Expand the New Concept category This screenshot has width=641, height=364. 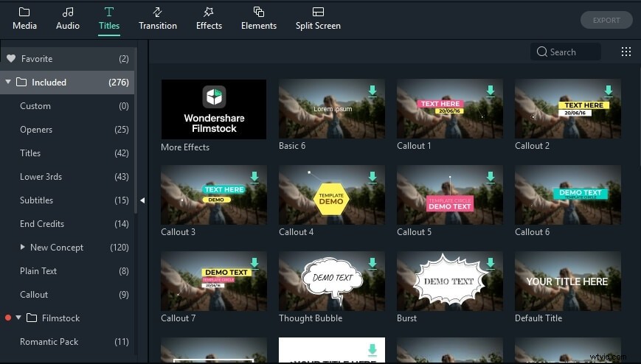pyautogui.click(x=22, y=247)
